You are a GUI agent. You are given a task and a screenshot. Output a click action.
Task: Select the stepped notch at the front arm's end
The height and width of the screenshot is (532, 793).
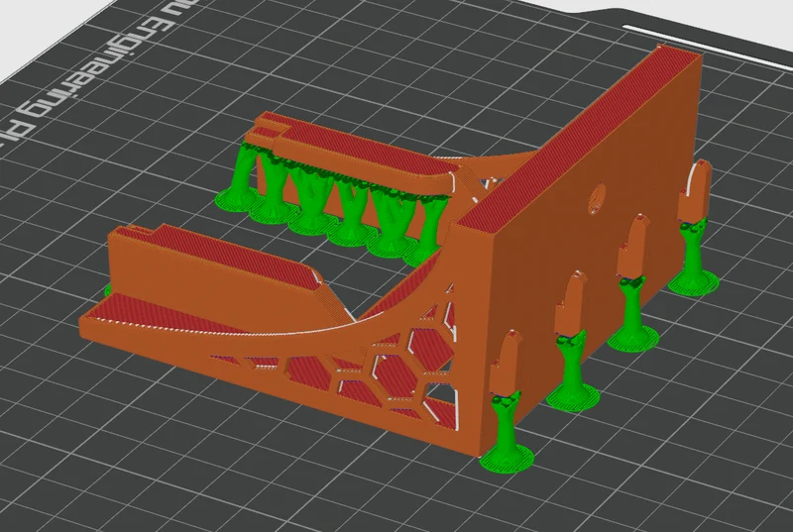137,233
